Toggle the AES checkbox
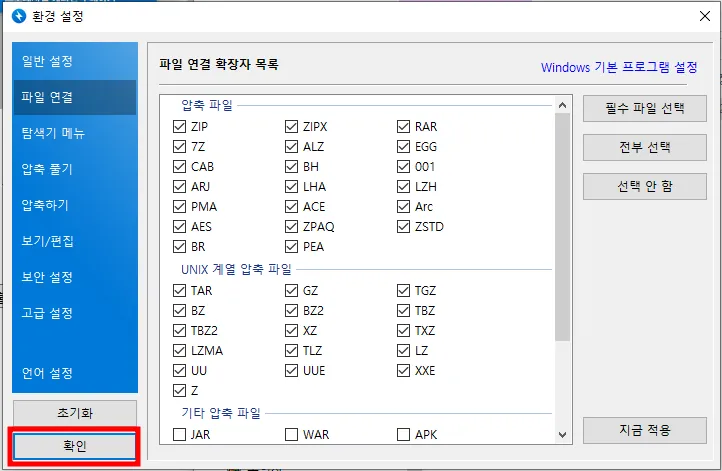722x471 pixels. point(179,227)
